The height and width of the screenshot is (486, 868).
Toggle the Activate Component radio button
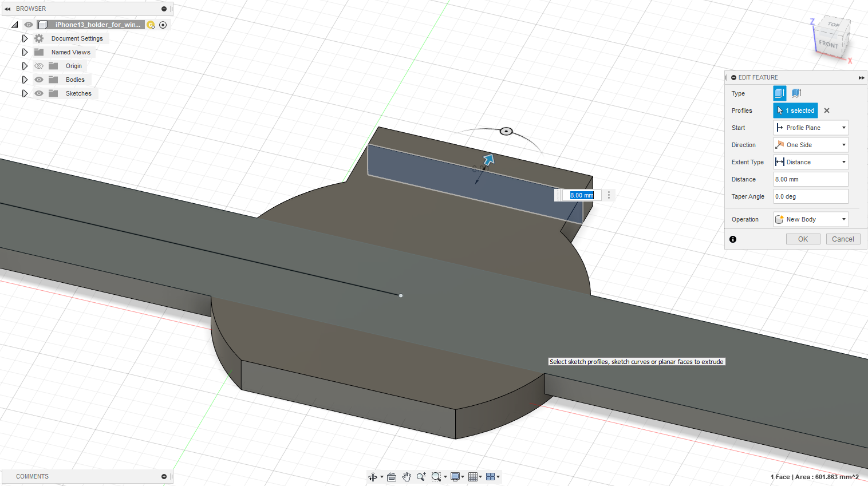[x=163, y=25]
